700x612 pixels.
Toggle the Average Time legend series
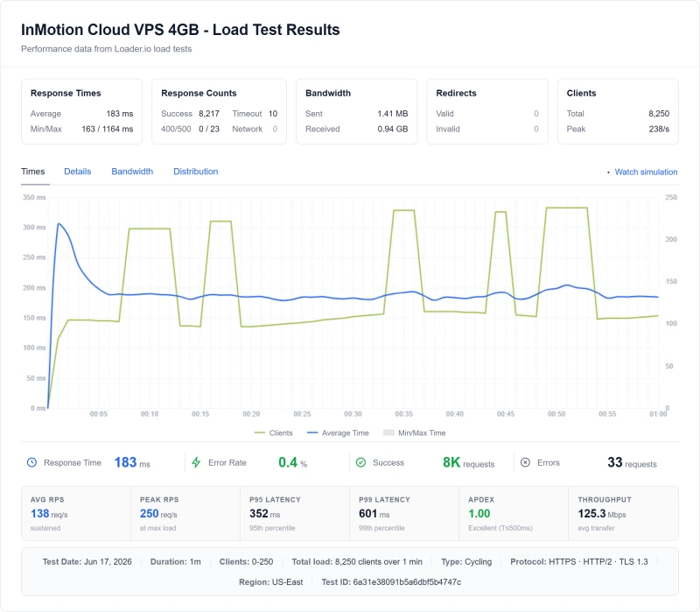(x=338, y=433)
